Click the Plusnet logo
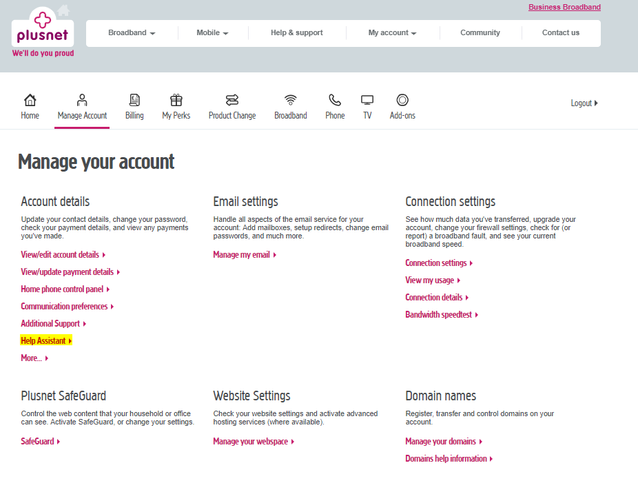Viewport: 638px width, 481px height. click(x=42, y=28)
